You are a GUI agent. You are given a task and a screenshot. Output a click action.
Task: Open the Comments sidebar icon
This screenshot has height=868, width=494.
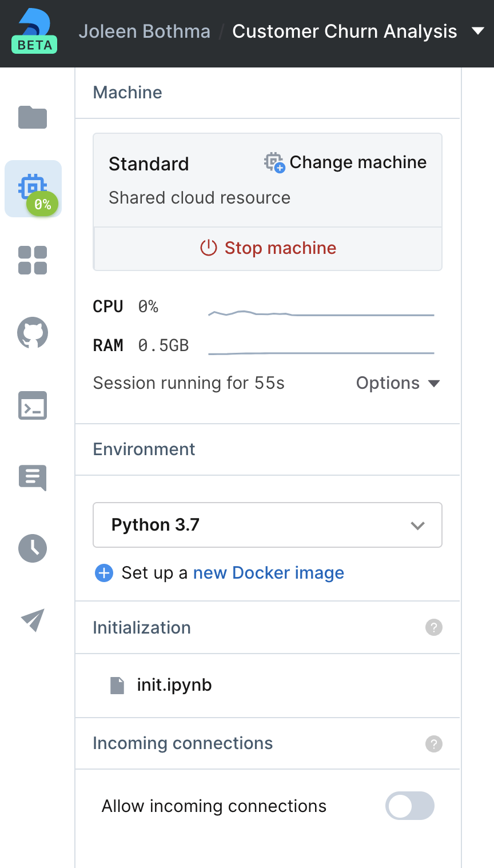[x=33, y=477]
